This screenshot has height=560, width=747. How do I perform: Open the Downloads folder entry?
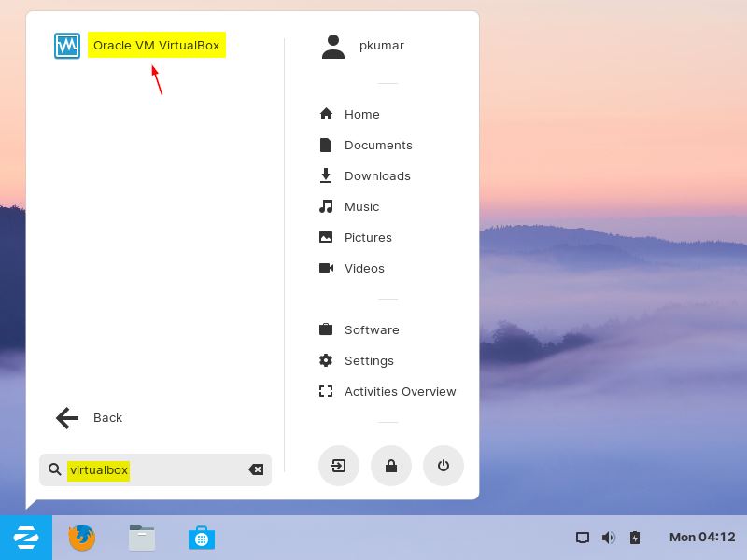[x=377, y=175]
